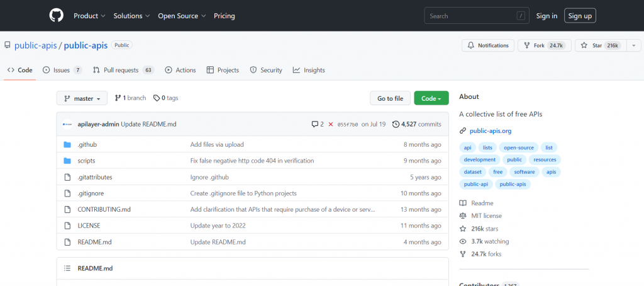Click the Sign in link

pyautogui.click(x=547, y=16)
